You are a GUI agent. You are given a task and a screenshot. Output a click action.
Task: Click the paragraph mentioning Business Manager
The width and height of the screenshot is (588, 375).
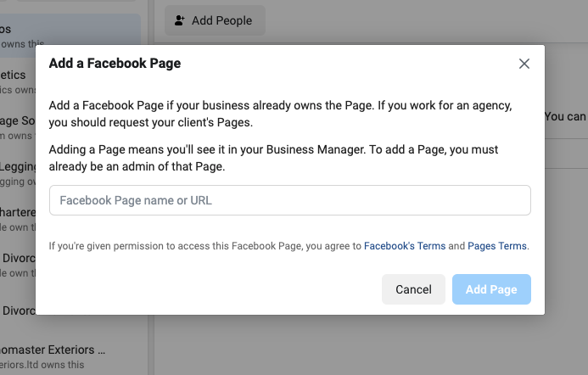pyautogui.click(x=273, y=158)
